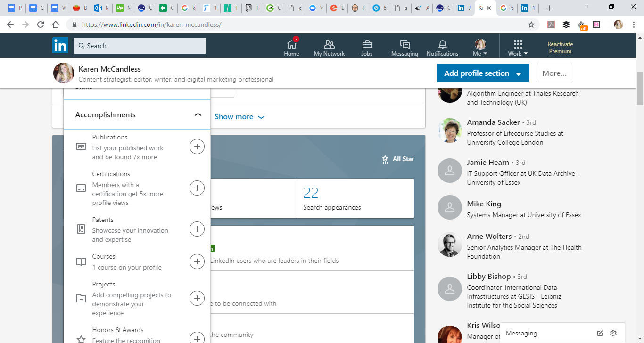644x343 pixels.
Task: Open the Me dropdown menu
Action: pos(480,47)
